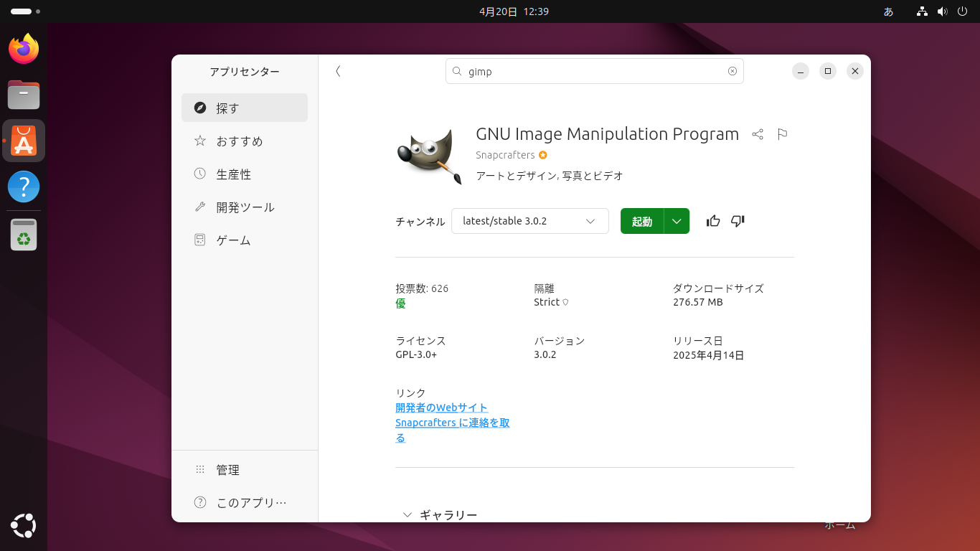This screenshot has height=551, width=980.
Task: Expand the arrow next to the 起動 button
Action: pyautogui.click(x=677, y=221)
